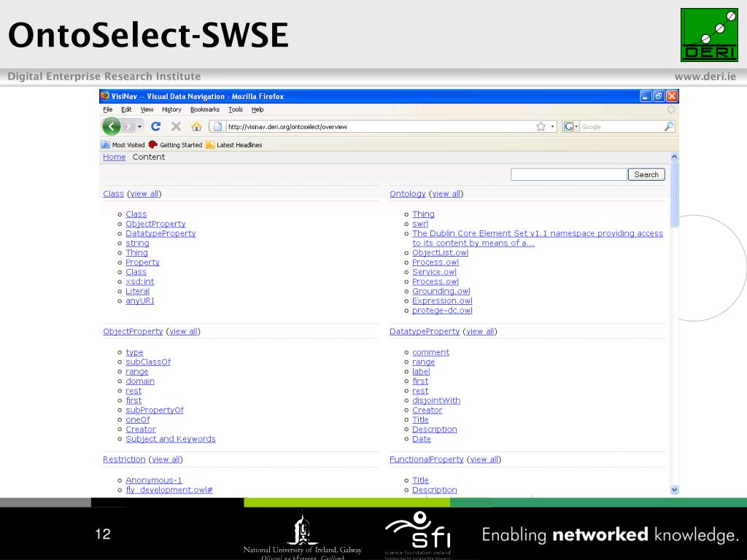Open the Dublin Core Element Set ontology link

pos(538,238)
